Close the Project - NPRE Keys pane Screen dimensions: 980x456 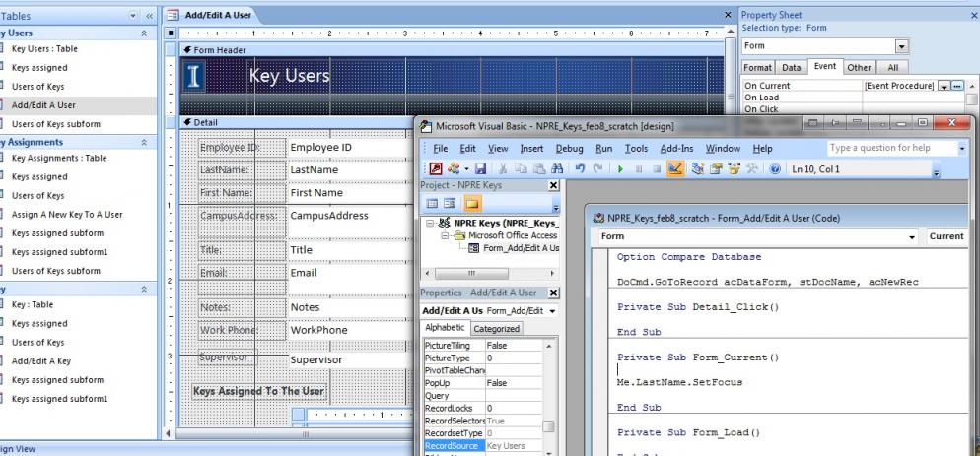click(554, 185)
